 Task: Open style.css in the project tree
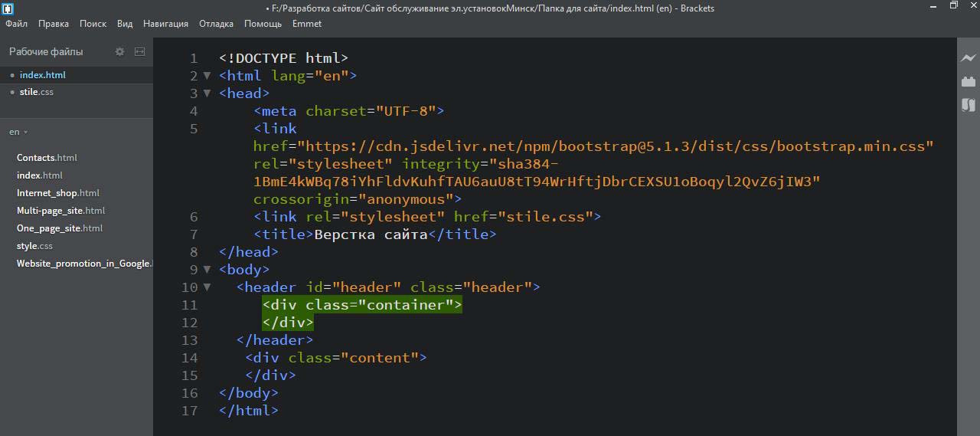[34, 246]
